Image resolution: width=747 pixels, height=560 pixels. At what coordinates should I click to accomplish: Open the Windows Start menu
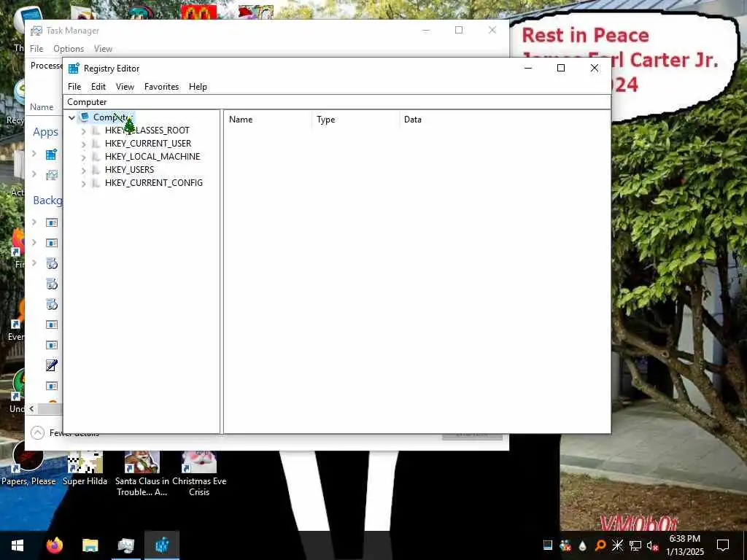18,545
